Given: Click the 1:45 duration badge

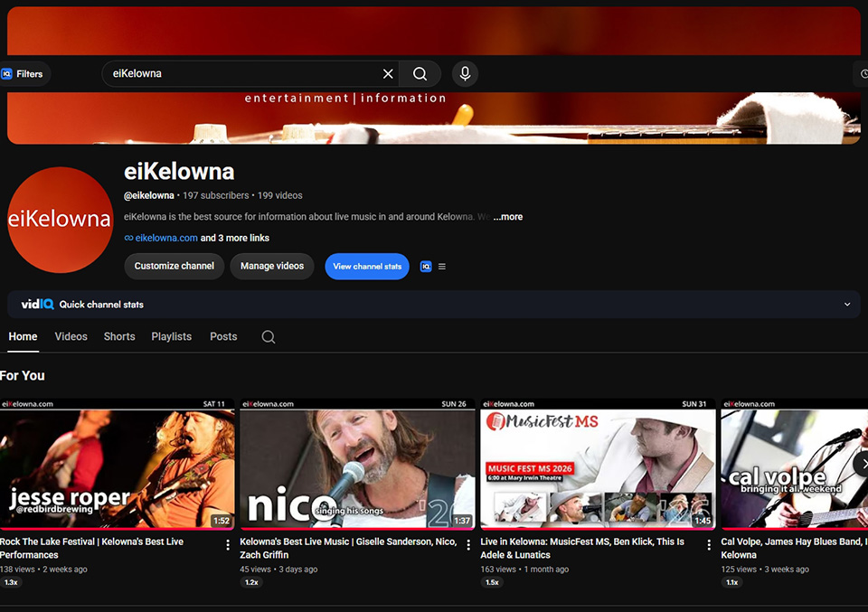Looking at the screenshot, I should [703, 521].
